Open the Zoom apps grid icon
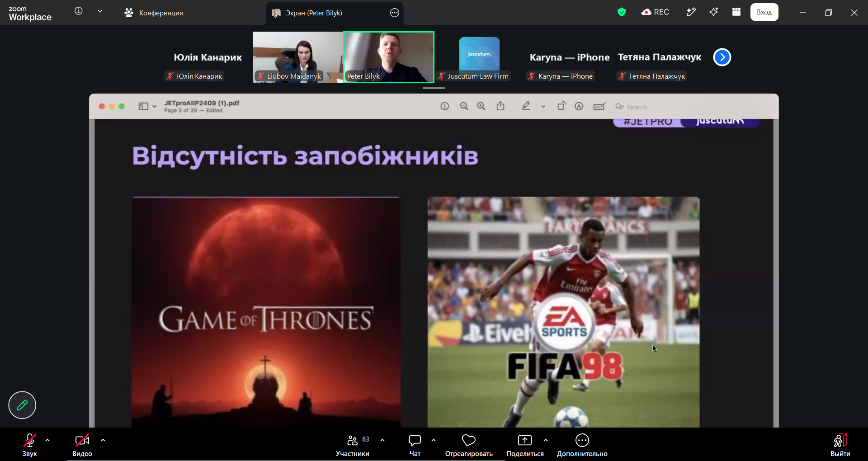This screenshot has width=868, height=461. 736,12
